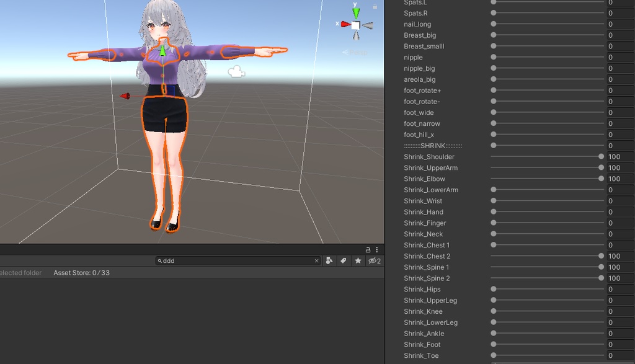The height and width of the screenshot is (364, 635).
Task: Toggle hidden packages visibility eye
Action: [374, 260]
